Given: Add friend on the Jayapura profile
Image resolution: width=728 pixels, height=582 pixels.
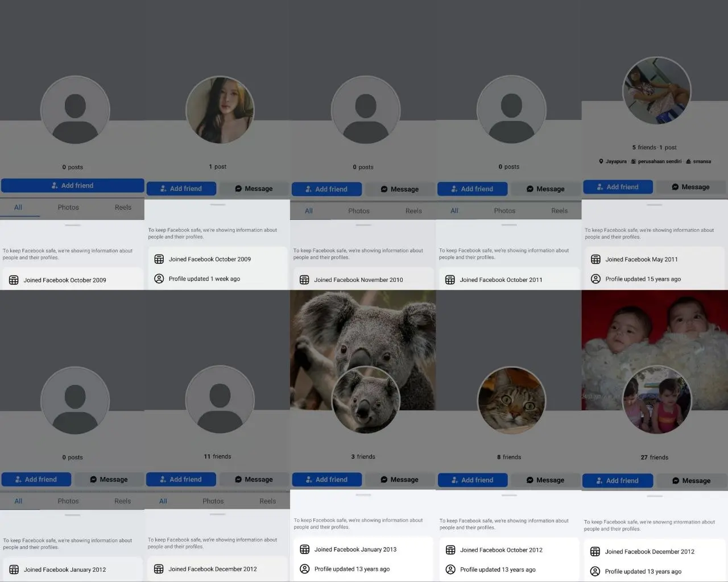Looking at the screenshot, I should click(618, 187).
